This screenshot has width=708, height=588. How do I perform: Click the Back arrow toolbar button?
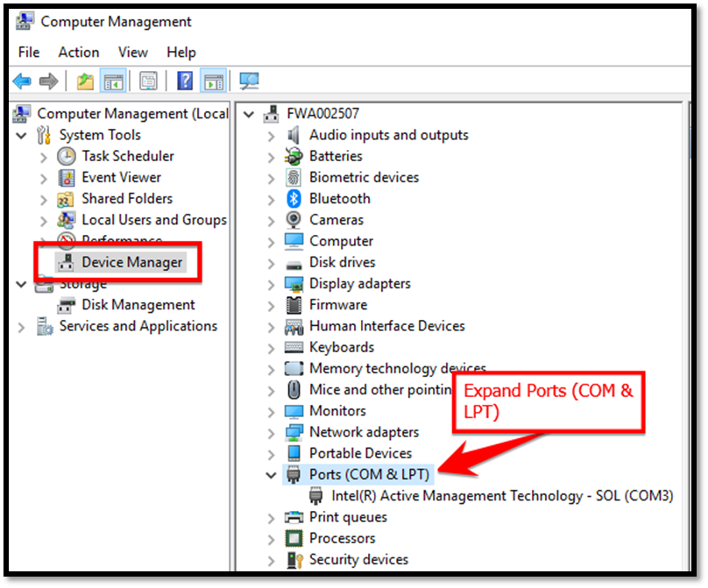click(22, 81)
